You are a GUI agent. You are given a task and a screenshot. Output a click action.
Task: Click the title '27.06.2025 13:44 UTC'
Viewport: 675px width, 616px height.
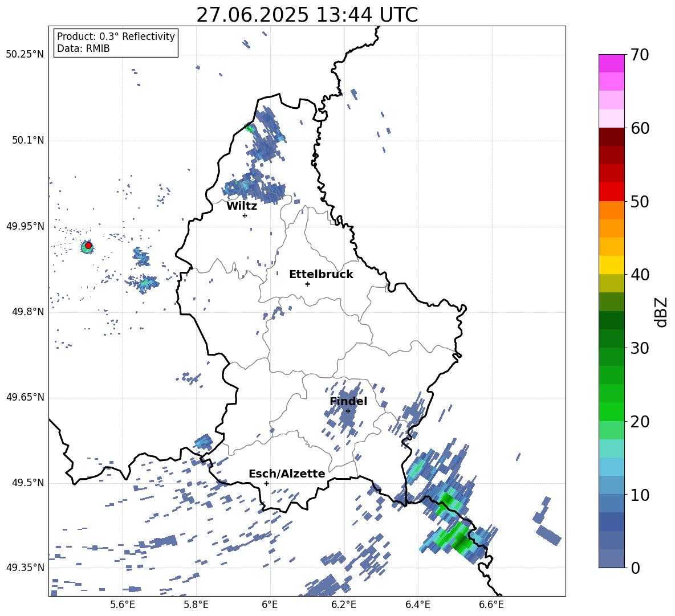coord(307,15)
